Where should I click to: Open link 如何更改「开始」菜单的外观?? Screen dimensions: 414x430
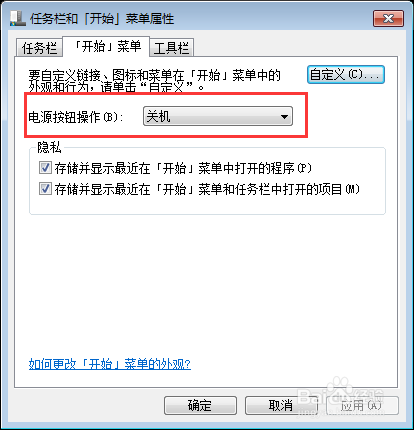[110, 364]
